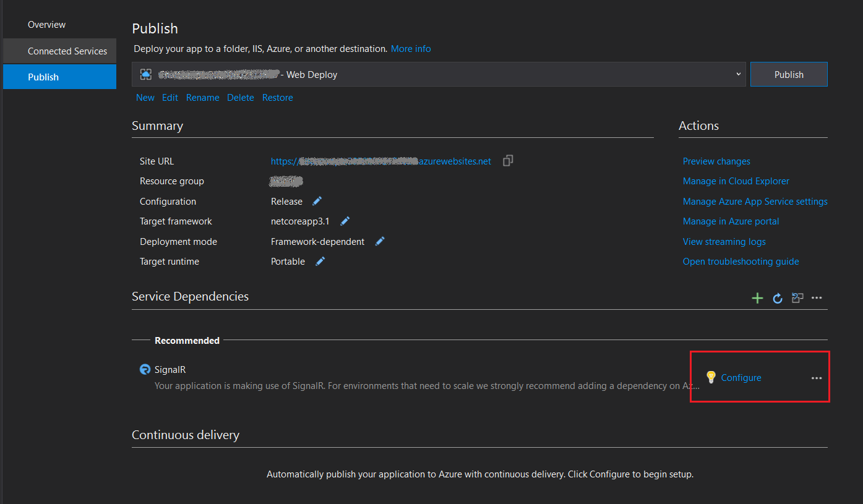Click the New profile link
This screenshot has height=504, width=863.
point(145,98)
